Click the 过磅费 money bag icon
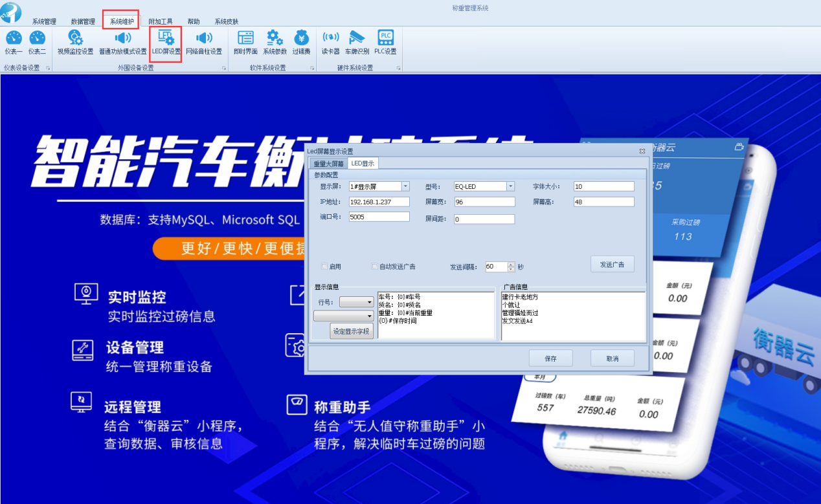This screenshot has width=821, height=504. pos(301,41)
